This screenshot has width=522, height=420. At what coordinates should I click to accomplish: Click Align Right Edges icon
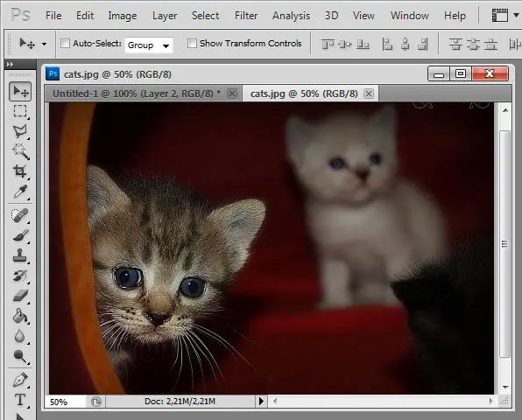[x=423, y=44]
